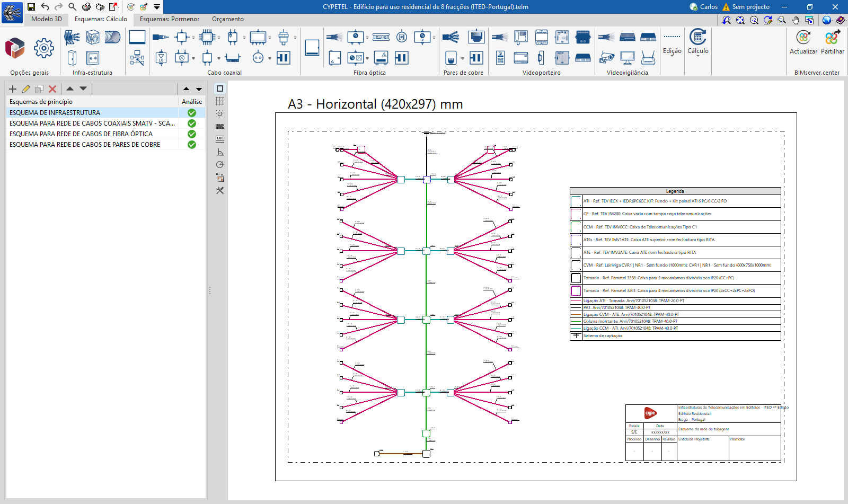The width and height of the screenshot is (848, 504).
Task: Toggle the keyboard coordinate input icon
Action: (x=220, y=127)
